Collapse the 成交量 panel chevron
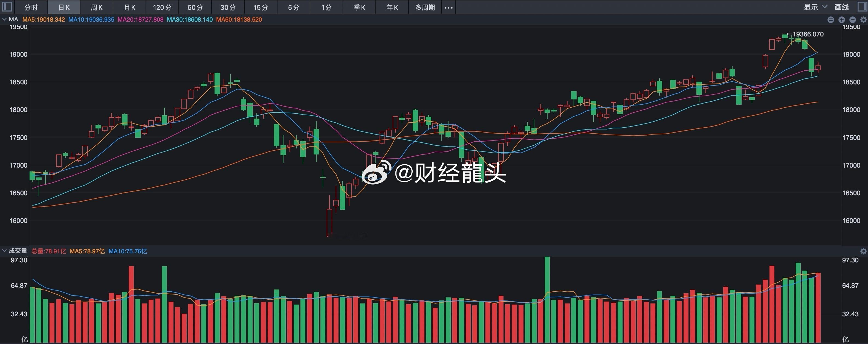Viewport: 868px width, 344px height. 4,251
